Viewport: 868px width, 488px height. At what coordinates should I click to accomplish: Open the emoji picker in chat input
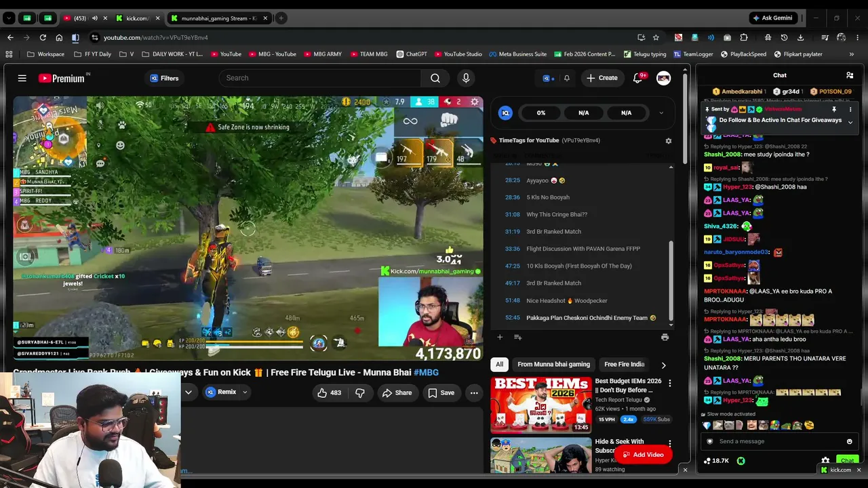tap(849, 441)
